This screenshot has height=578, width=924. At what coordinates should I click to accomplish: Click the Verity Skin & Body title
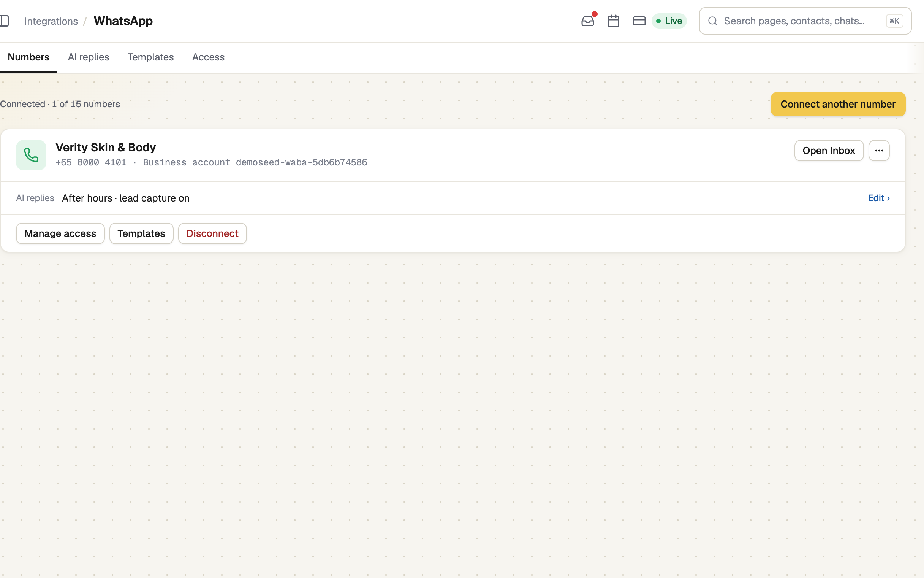point(106,148)
